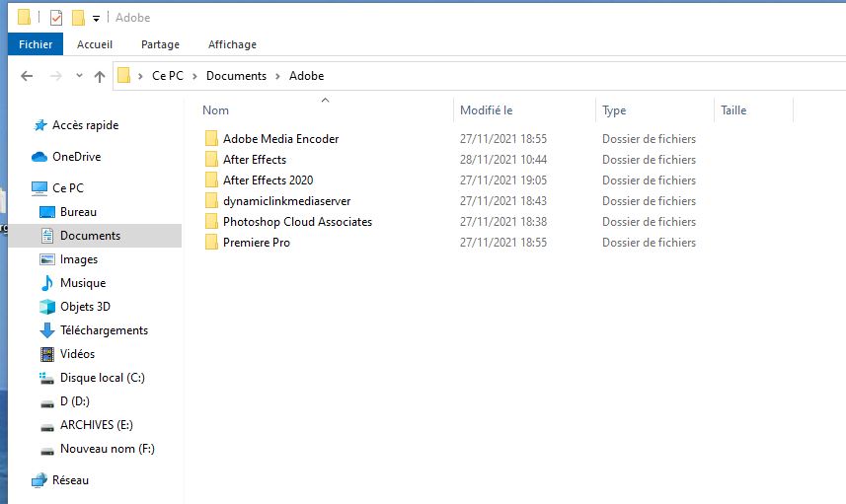Click the date 27/11/2021 18:43
The width and height of the screenshot is (846, 504).
click(503, 201)
